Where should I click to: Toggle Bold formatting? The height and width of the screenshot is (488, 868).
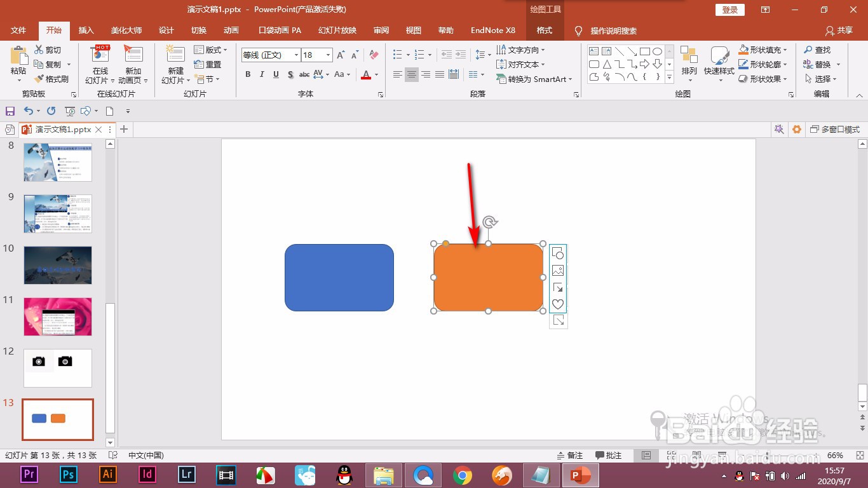pos(248,74)
